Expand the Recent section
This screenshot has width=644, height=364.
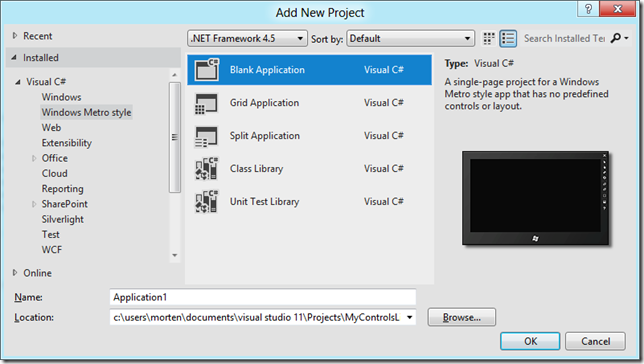[15, 36]
